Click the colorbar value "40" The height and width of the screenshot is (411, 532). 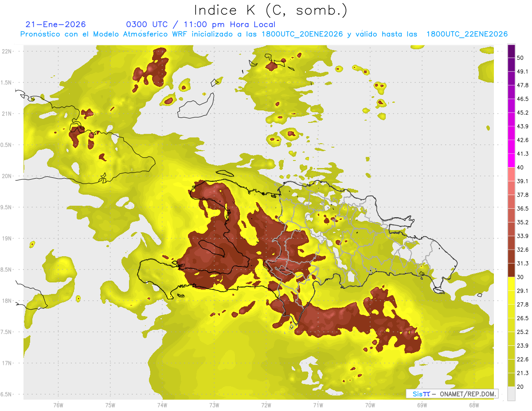(x=521, y=168)
